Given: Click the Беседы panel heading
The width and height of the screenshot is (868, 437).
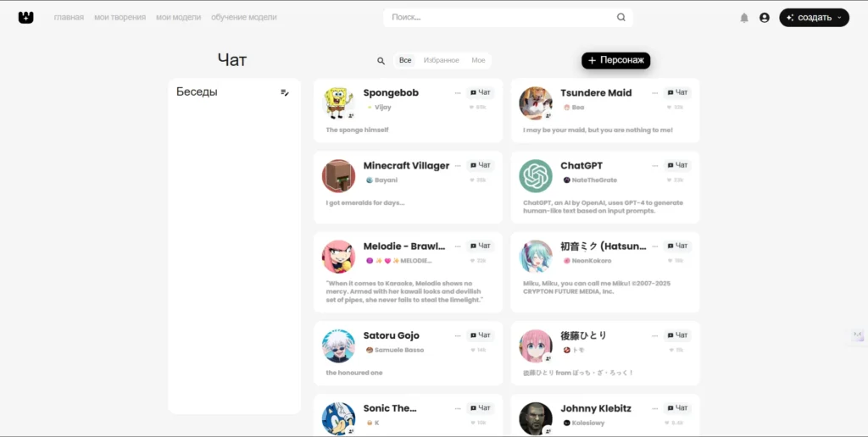Looking at the screenshot, I should coord(197,91).
